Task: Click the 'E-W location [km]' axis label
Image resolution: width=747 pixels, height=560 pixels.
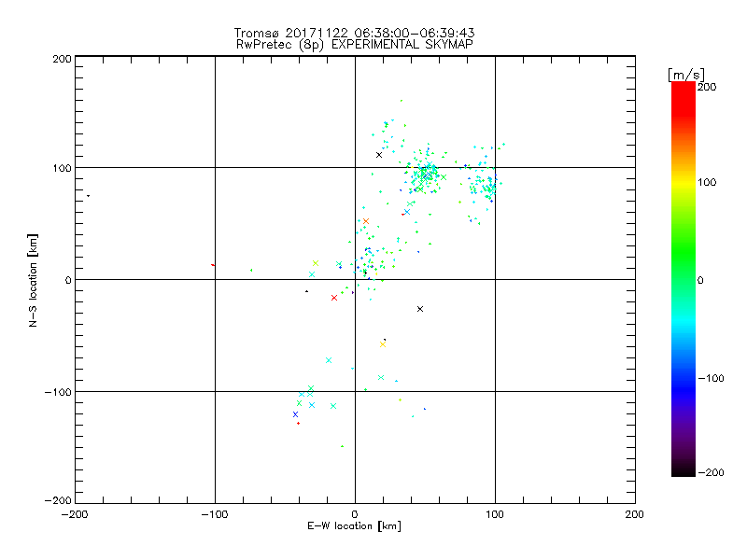Action: [354, 526]
